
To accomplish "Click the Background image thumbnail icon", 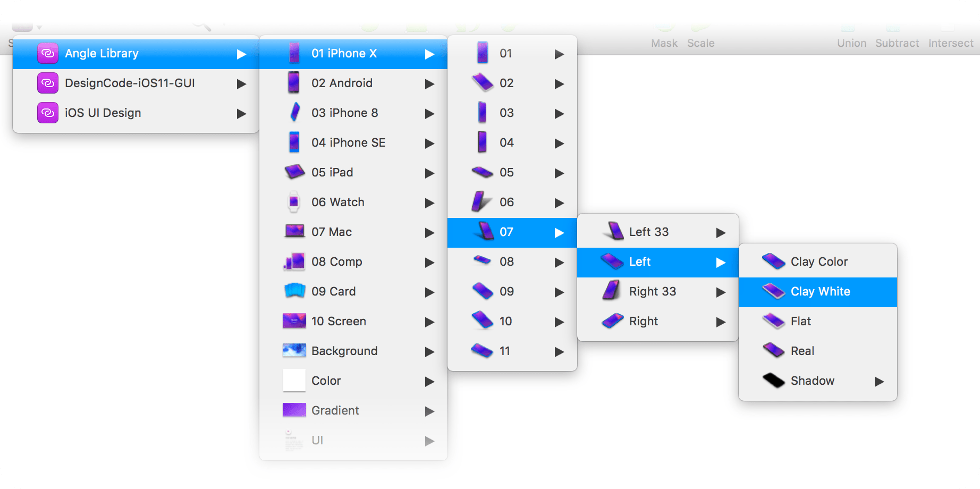I will [x=294, y=351].
